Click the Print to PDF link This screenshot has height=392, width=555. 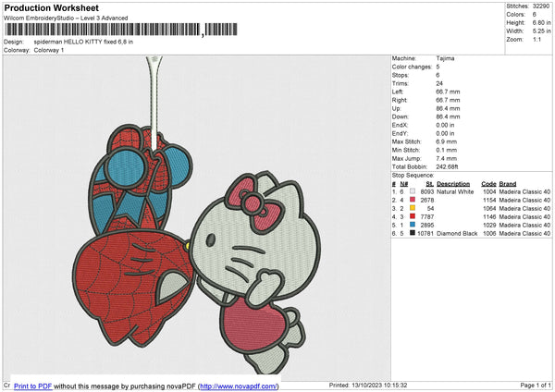33,386
